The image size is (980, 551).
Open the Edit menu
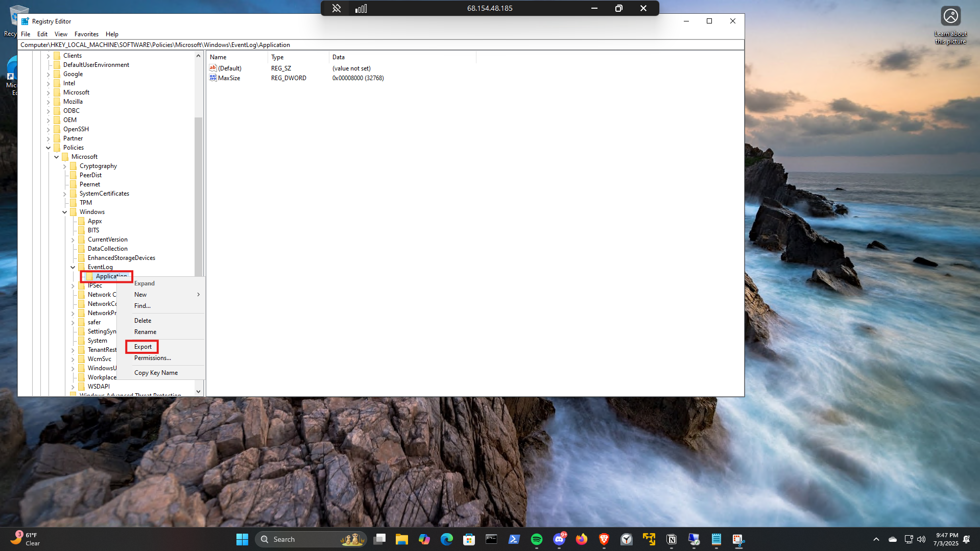coord(42,34)
